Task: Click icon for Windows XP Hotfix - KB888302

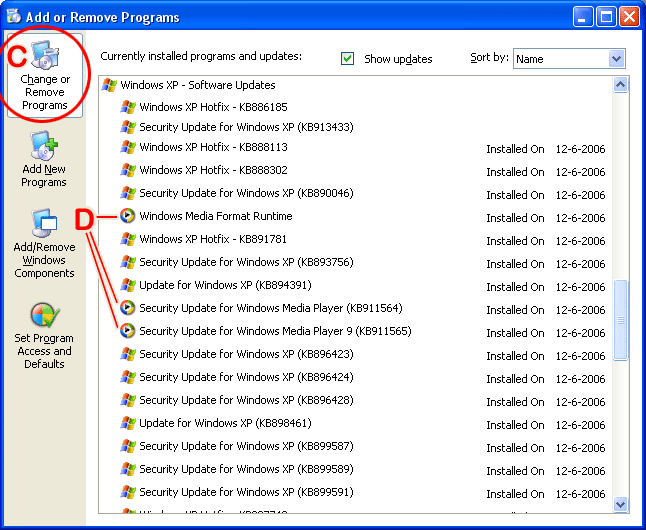Action: 128,170
